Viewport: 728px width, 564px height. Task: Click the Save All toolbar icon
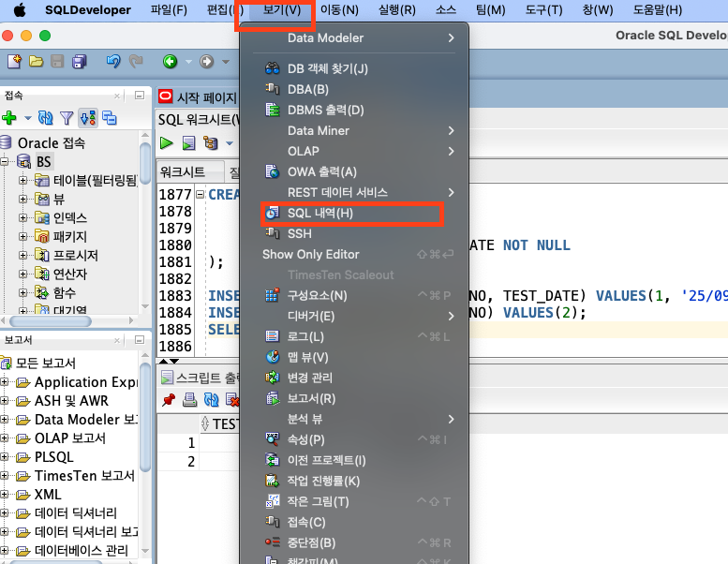80,61
